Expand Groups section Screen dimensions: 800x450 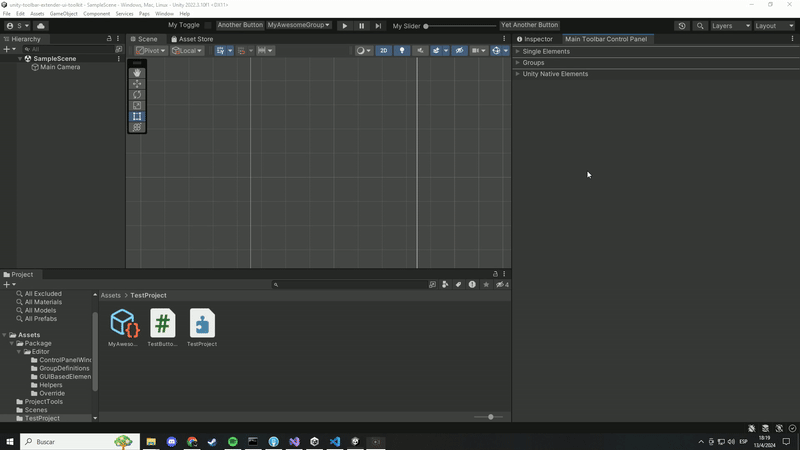(x=517, y=62)
